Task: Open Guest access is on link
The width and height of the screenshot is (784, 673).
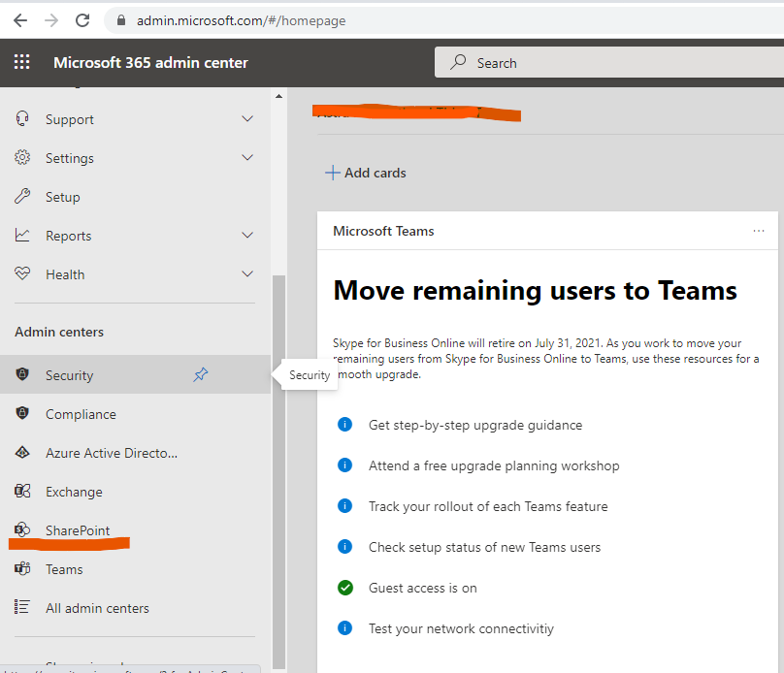Action: [x=422, y=588]
